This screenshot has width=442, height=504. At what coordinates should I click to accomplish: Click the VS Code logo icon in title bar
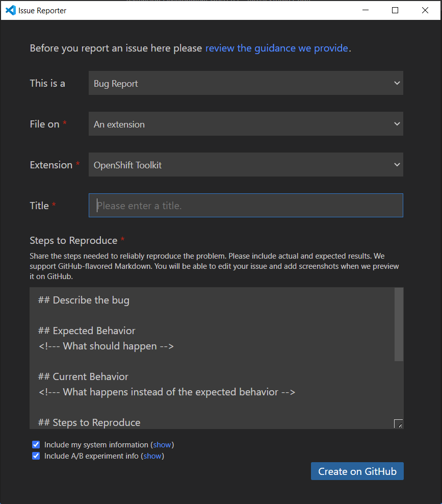(x=11, y=10)
